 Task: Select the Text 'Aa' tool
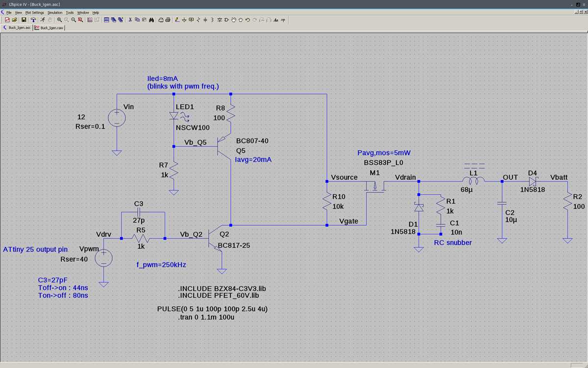[x=276, y=20]
